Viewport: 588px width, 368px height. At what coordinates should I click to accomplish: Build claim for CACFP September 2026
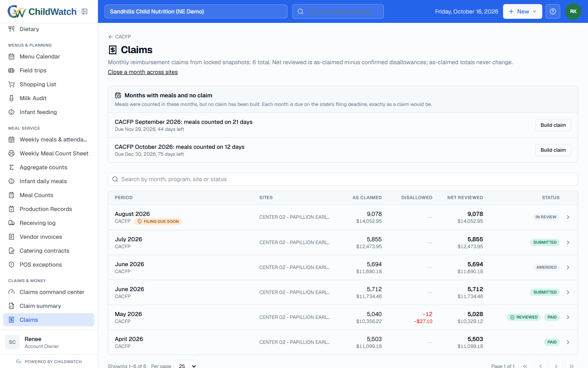coord(553,125)
